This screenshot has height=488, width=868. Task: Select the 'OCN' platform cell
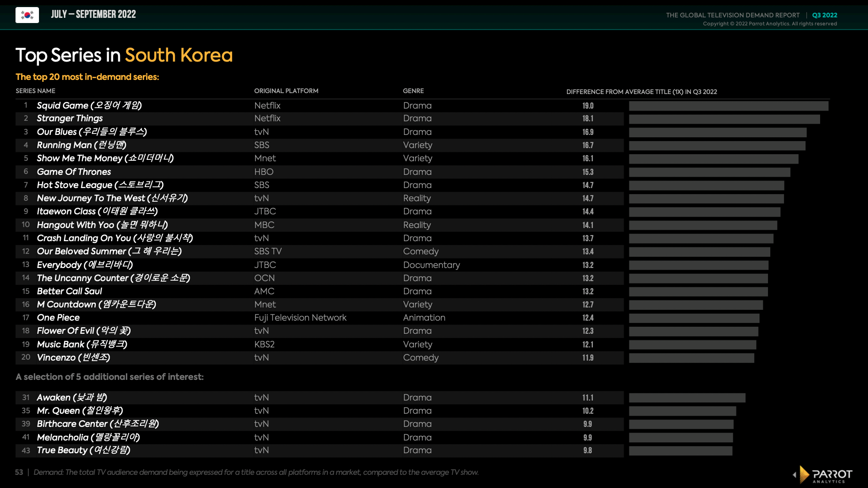pyautogui.click(x=264, y=278)
